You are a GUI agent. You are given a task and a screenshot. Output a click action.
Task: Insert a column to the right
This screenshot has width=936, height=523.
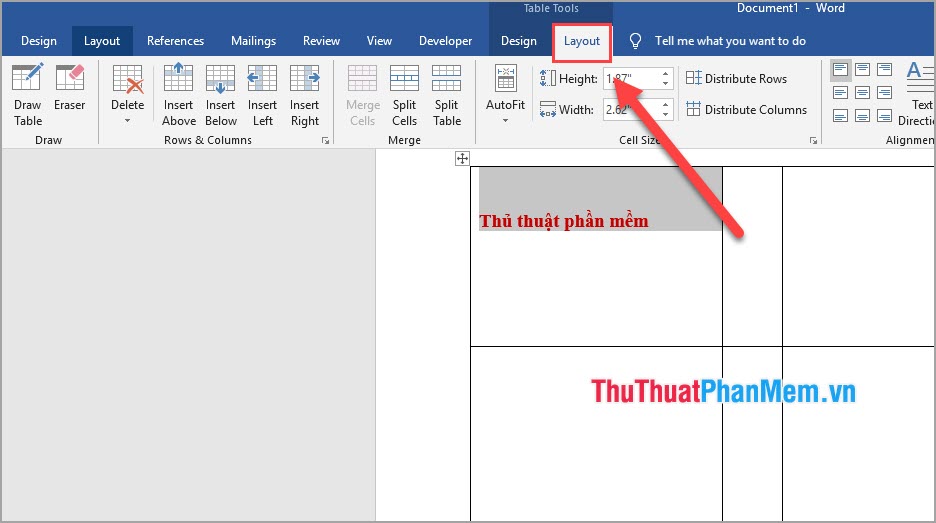point(304,95)
